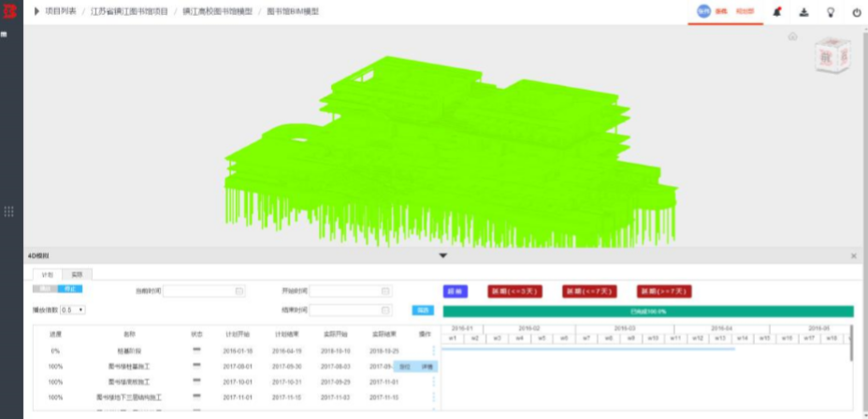The height and width of the screenshot is (419, 868).
Task: Click the w7 week column in the Gantt chart
Action: tap(586, 338)
